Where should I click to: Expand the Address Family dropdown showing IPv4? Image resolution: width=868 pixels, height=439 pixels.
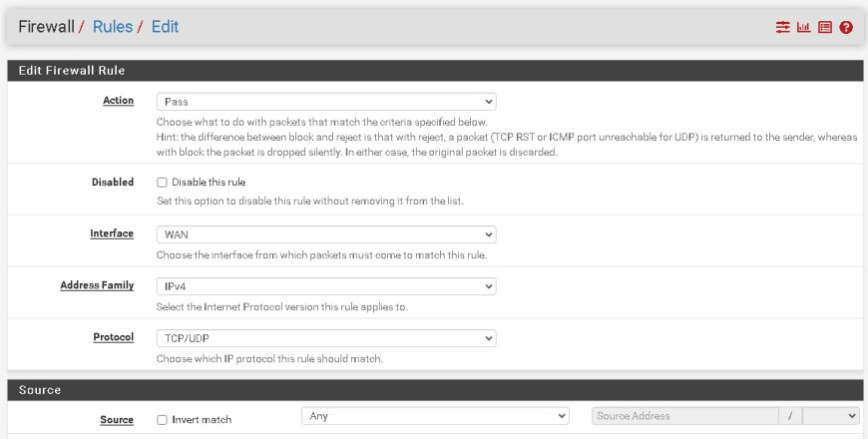point(326,286)
